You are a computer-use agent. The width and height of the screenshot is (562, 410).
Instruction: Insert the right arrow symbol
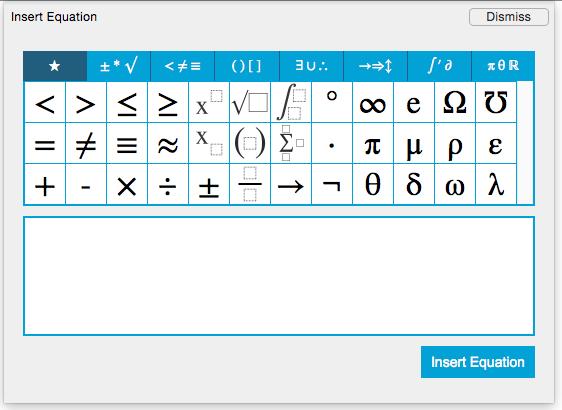tap(291, 184)
